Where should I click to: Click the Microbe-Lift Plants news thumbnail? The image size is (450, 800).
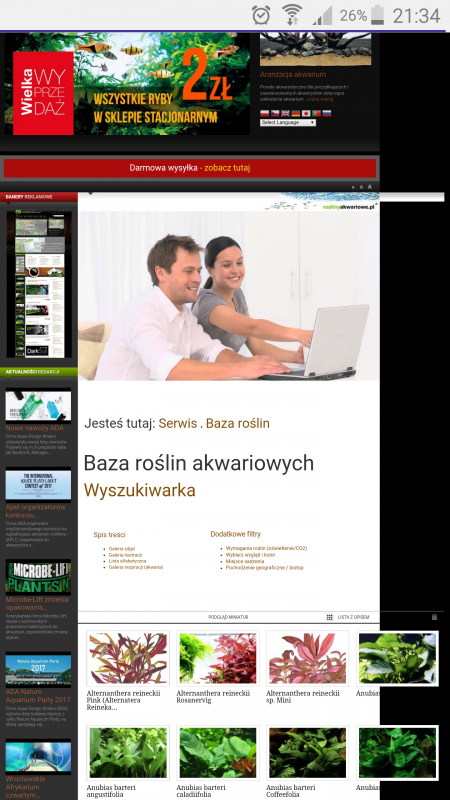pyautogui.click(x=38, y=578)
